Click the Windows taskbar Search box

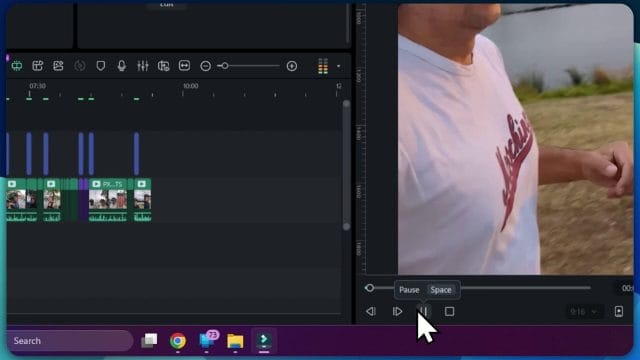pos(69,341)
